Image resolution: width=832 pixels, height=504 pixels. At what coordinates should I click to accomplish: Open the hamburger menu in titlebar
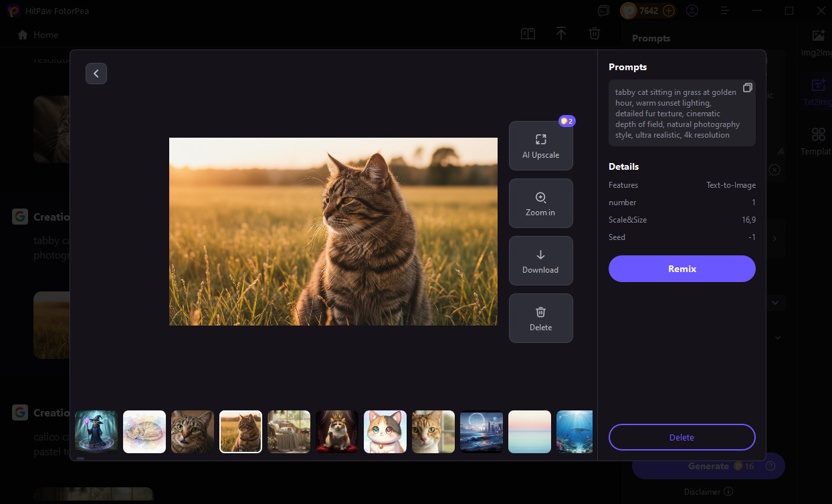pyautogui.click(x=724, y=11)
